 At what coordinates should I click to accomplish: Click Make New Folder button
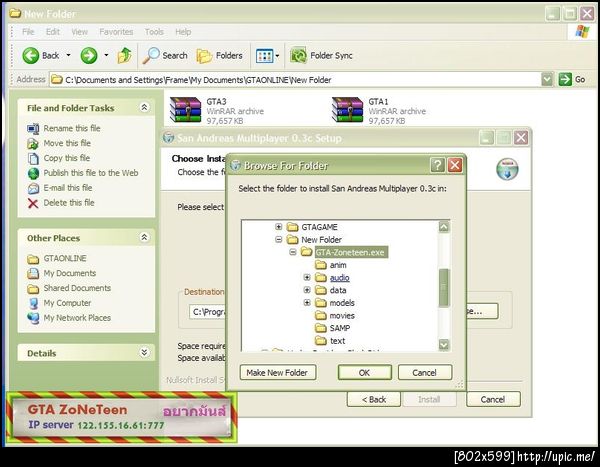[278, 372]
